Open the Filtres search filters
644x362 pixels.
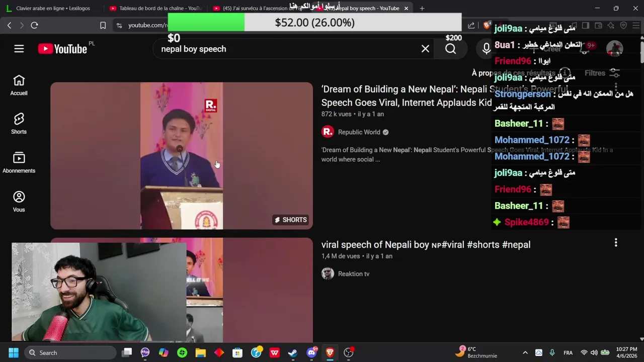tap(602, 73)
